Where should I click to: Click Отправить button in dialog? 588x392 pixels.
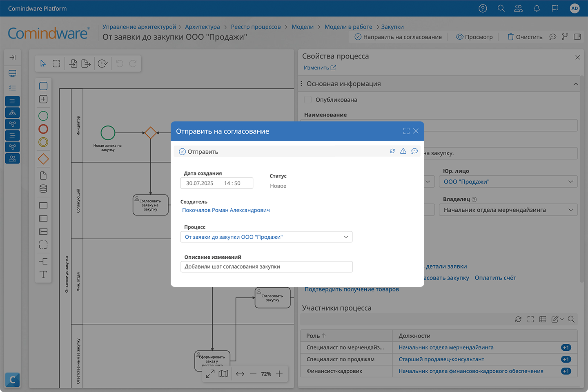(199, 152)
